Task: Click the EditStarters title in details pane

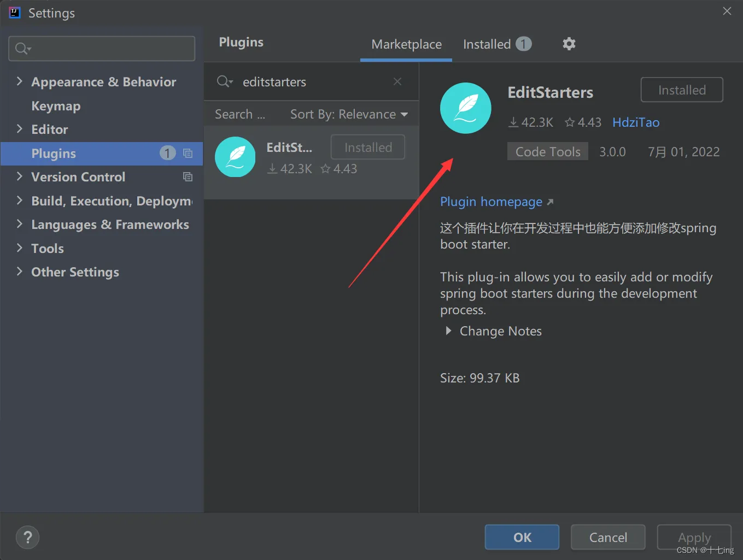Action: click(550, 92)
